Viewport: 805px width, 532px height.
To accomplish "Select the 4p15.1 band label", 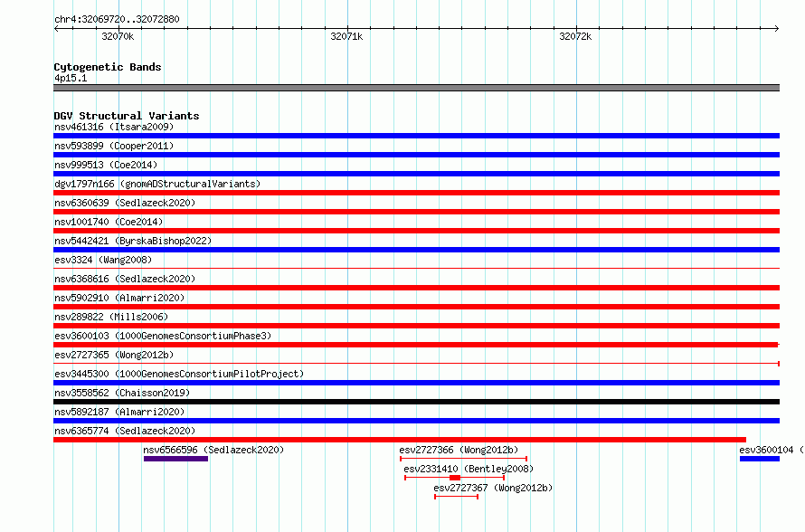I will (71, 78).
